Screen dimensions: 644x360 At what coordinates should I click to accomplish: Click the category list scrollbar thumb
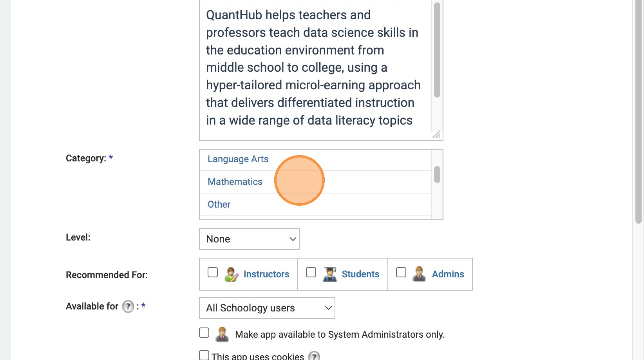pyautogui.click(x=437, y=174)
